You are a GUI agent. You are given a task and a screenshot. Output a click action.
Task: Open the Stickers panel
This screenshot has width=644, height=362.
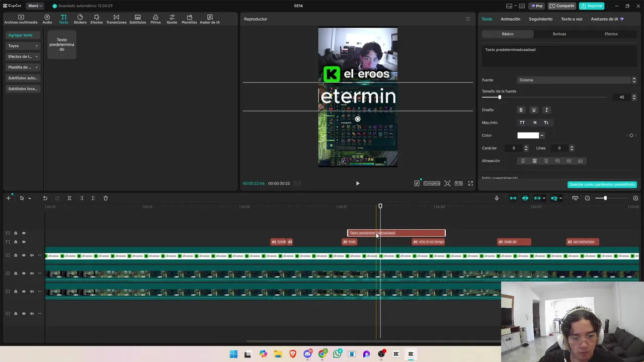(x=80, y=19)
